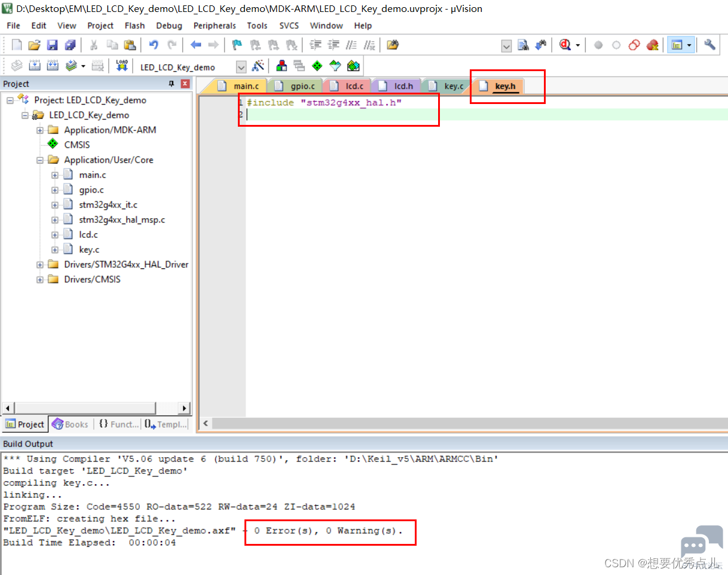Switch to the Books panel tab

[70, 424]
